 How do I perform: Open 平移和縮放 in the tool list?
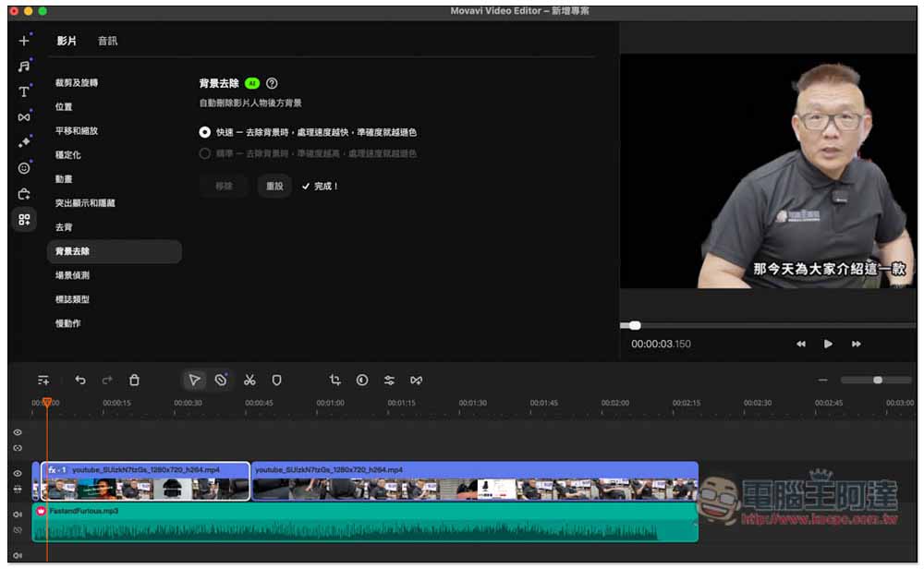tap(77, 131)
